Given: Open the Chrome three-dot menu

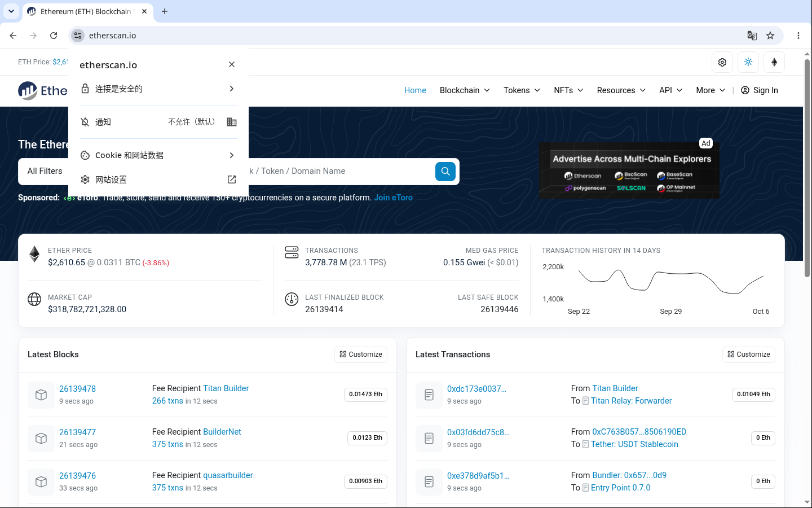Looking at the screenshot, I should coord(798,36).
